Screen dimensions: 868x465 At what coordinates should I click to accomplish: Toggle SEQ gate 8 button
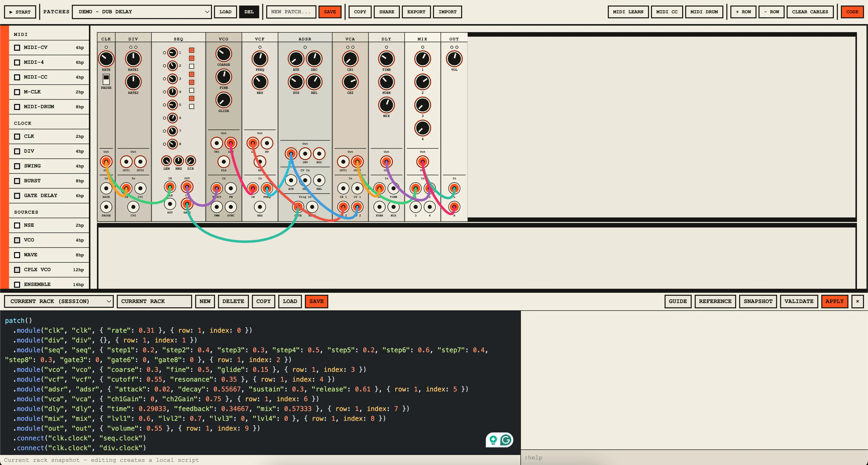[191, 106]
